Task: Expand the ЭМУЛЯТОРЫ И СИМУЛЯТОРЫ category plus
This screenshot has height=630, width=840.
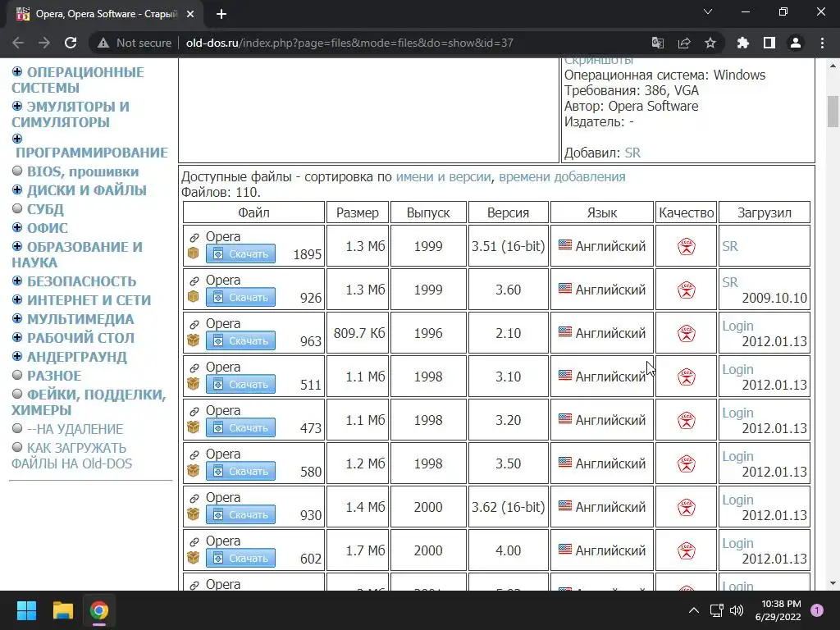Action: pos(17,106)
